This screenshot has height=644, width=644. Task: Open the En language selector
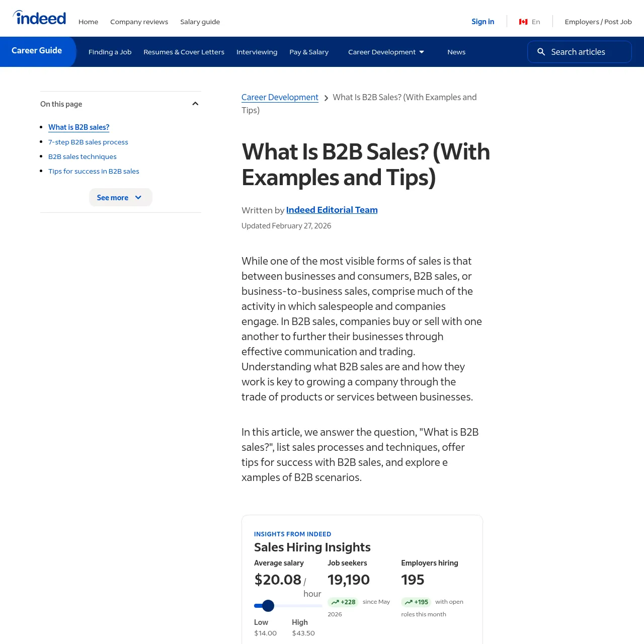(x=536, y=22)
